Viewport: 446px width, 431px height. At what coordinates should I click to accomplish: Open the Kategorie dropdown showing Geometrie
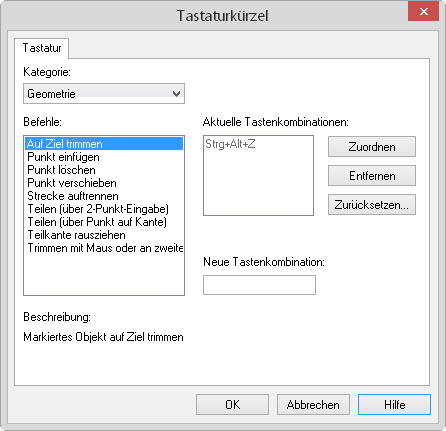pos(104,94)
